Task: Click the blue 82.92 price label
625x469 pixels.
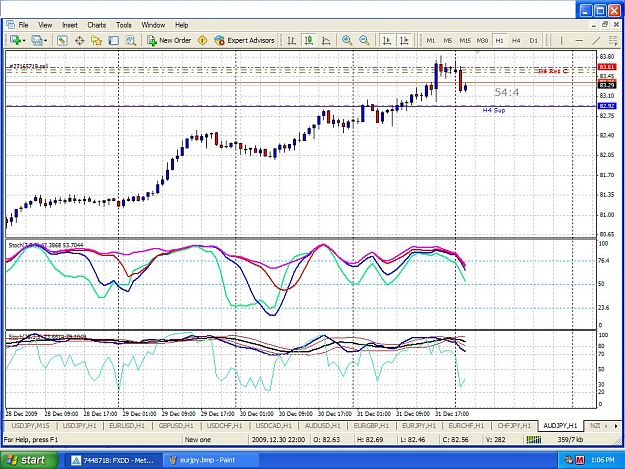Action: point(607,106)
